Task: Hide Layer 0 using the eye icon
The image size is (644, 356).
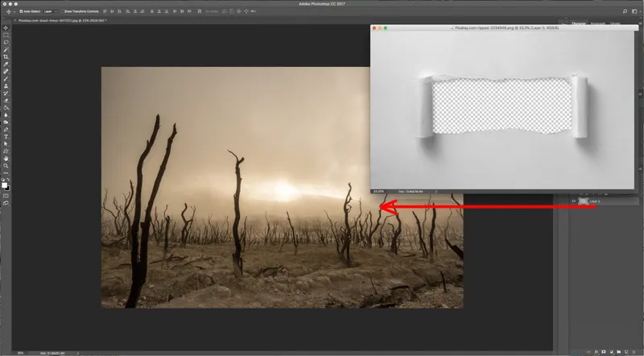Action: pos(574,201)
